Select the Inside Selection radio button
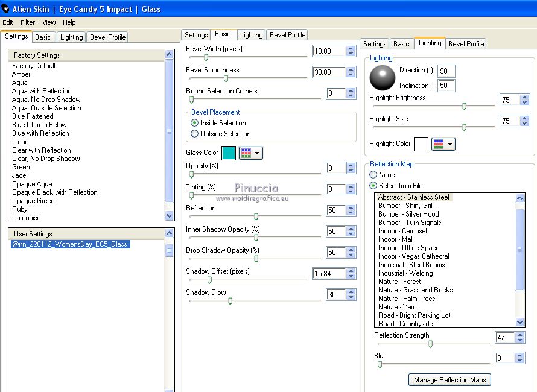This screenshot has height=392, width=537. click(195, 123)
